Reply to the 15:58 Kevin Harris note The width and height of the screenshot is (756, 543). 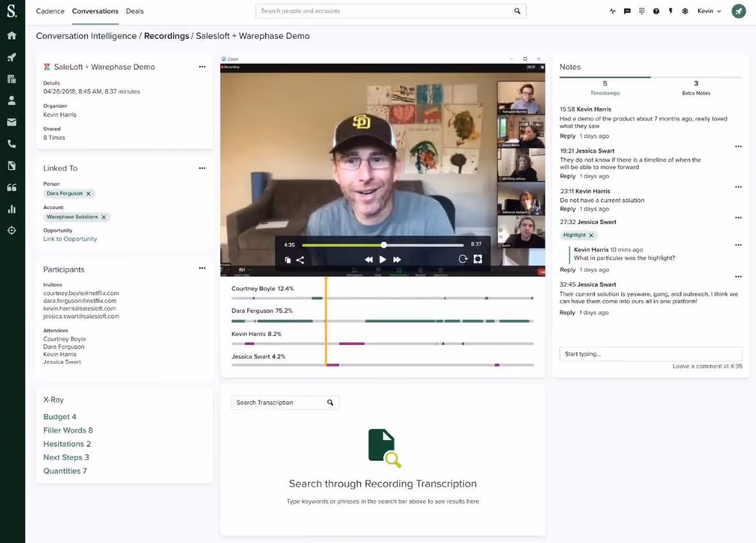click(568, 137)
